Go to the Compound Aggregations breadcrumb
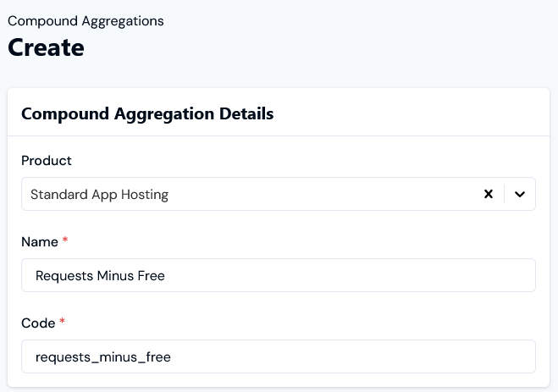 tap(86, 21)
